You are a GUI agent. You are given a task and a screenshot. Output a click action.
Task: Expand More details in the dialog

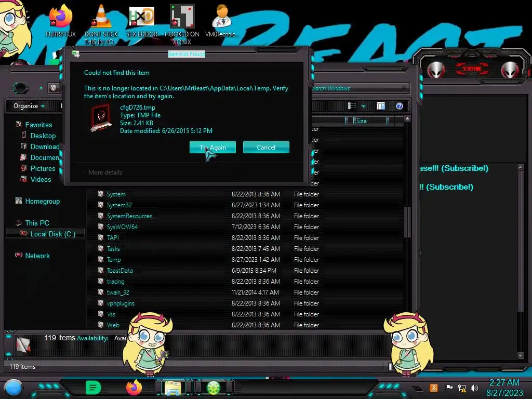click(105, 172)
